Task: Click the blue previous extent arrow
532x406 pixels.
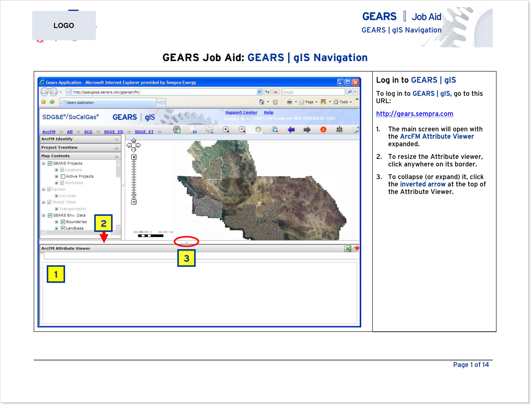Action: (x=291, y=130)
